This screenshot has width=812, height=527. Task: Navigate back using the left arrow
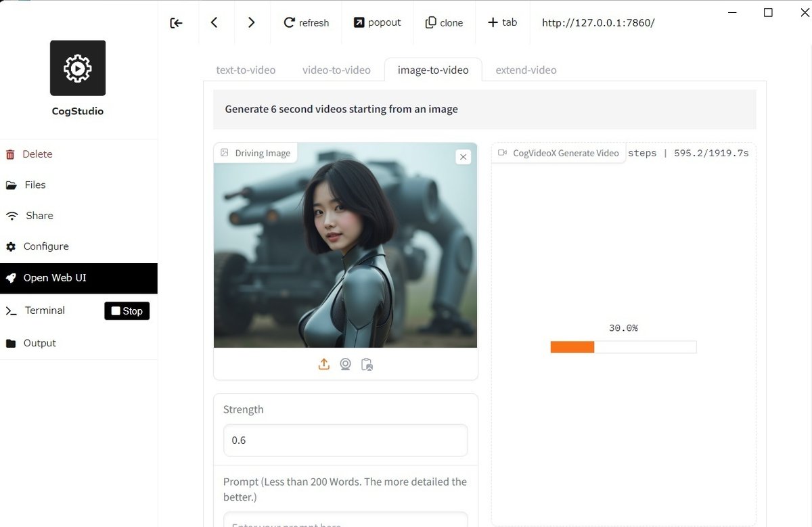point(215,22)
